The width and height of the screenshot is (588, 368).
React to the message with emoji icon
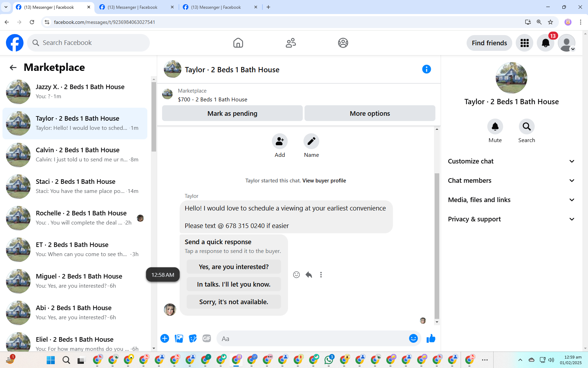(x=296, y=275)
